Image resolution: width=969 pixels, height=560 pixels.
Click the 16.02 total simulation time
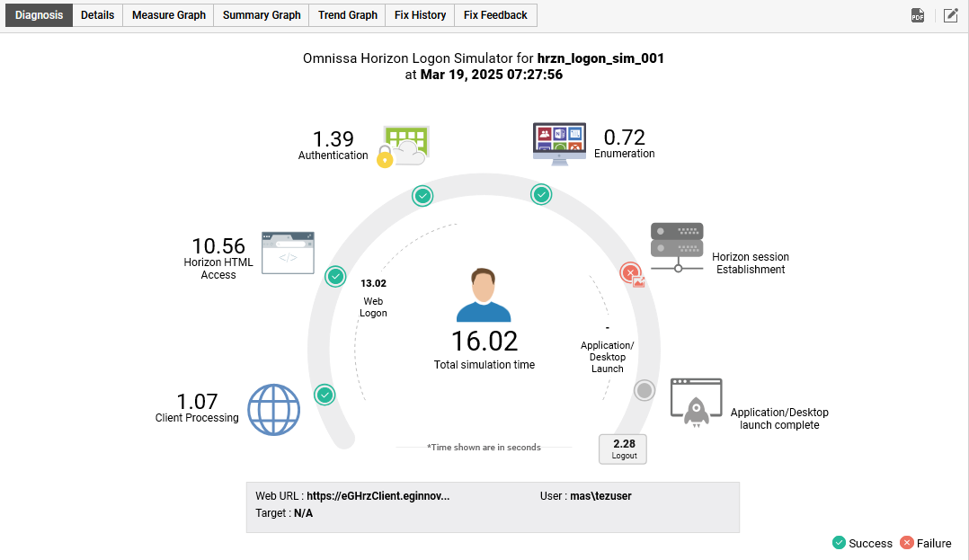tap(484, 342)
